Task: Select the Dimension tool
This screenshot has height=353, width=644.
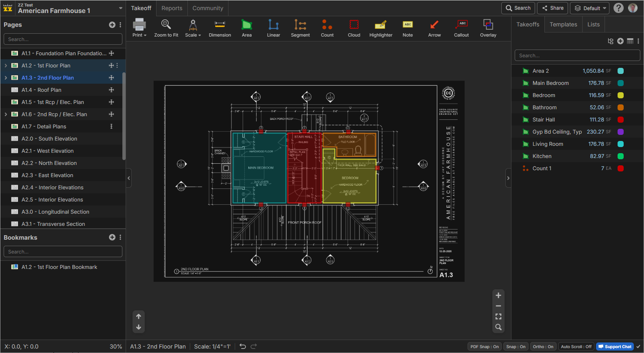Action: pyautogui.click(x=220, y=28)
